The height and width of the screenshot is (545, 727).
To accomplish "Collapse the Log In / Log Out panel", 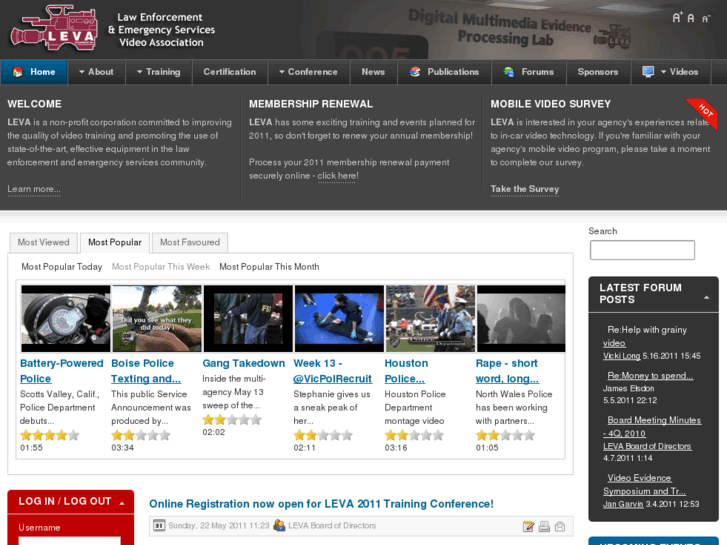I will click(121, 503).
